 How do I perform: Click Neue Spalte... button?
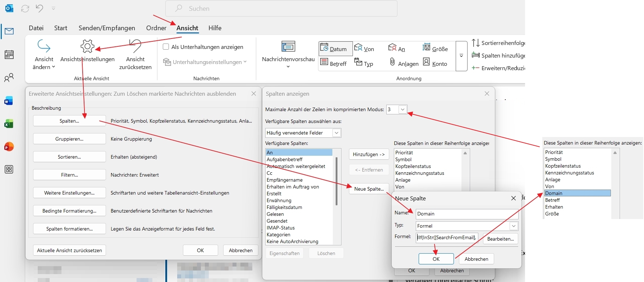(x=369, y=189)
